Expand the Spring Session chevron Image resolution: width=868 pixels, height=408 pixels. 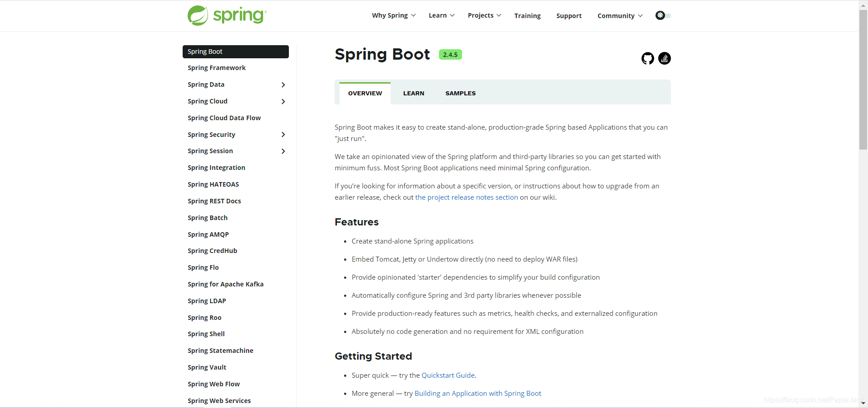[283, 151]
